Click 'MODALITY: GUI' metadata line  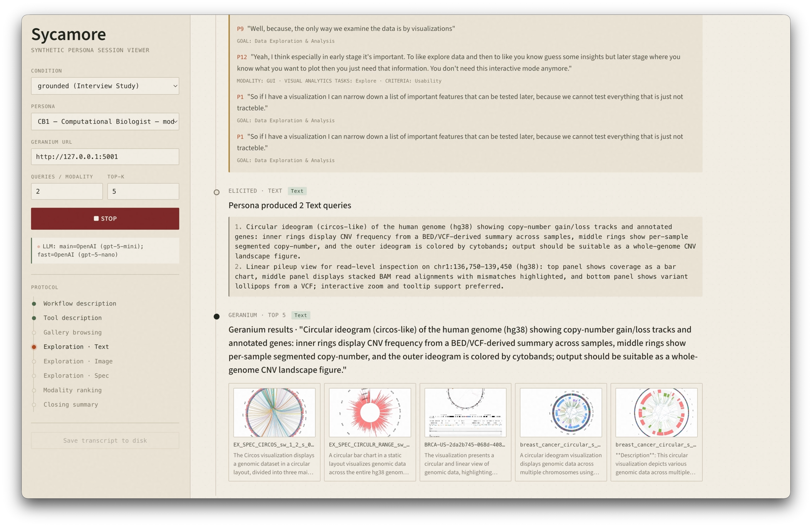pyautogui.click(x=339, y=81)
